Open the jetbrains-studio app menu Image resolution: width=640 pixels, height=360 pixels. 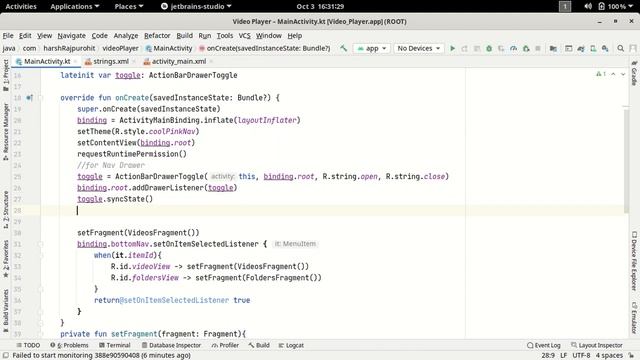click(196, 6)
